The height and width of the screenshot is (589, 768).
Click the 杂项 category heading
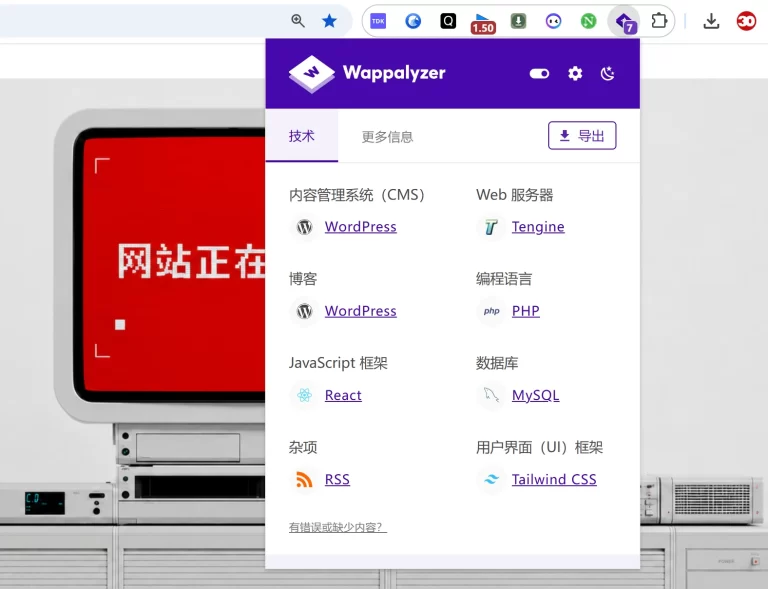pos(303,448)
